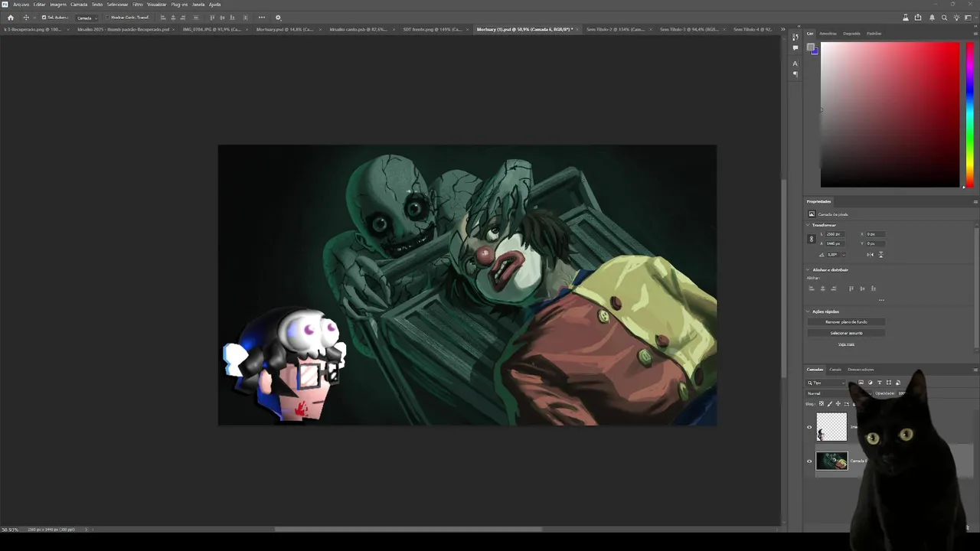Click the foreground color swatch
The width and height of the screenshot is (980, 551).
811,48
